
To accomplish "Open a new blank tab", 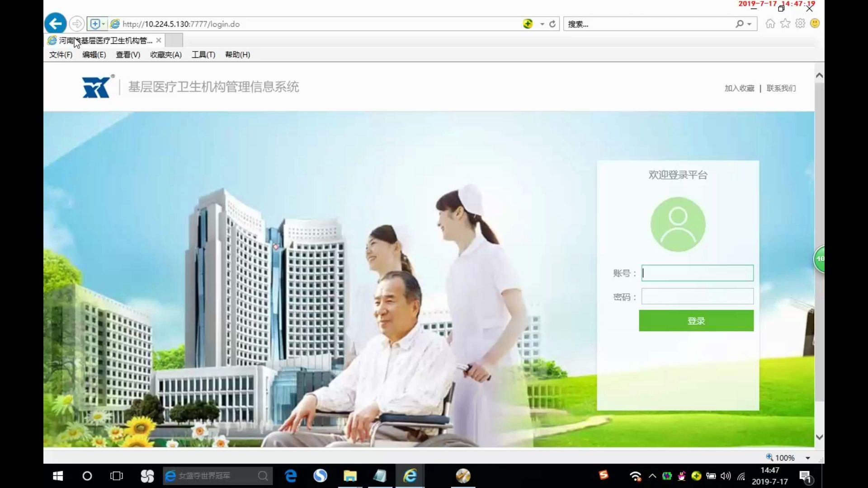I will [174, 40].
